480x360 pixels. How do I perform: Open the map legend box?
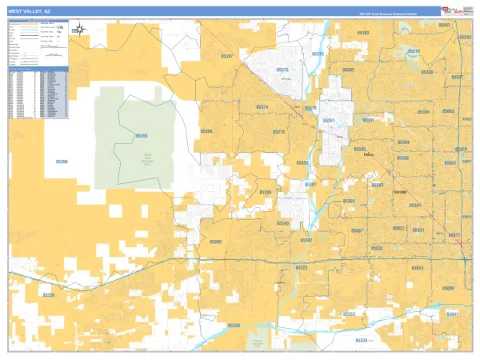[38, 43]
